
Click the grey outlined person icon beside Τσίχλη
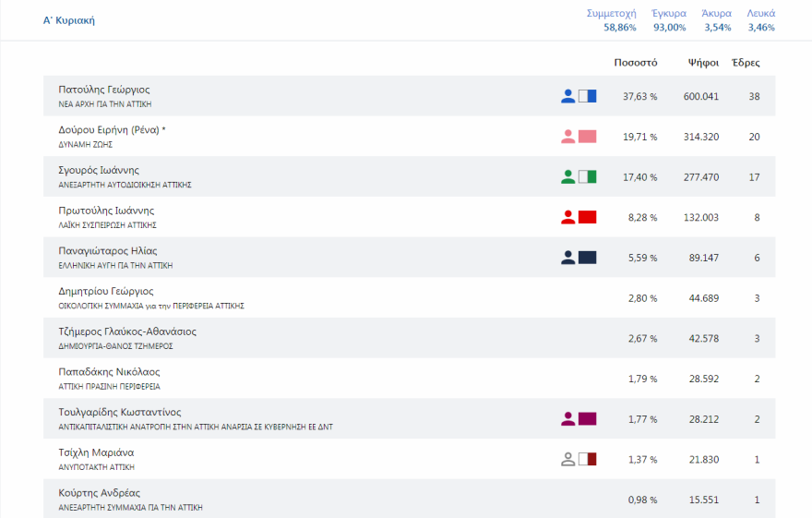click(568, 459)
